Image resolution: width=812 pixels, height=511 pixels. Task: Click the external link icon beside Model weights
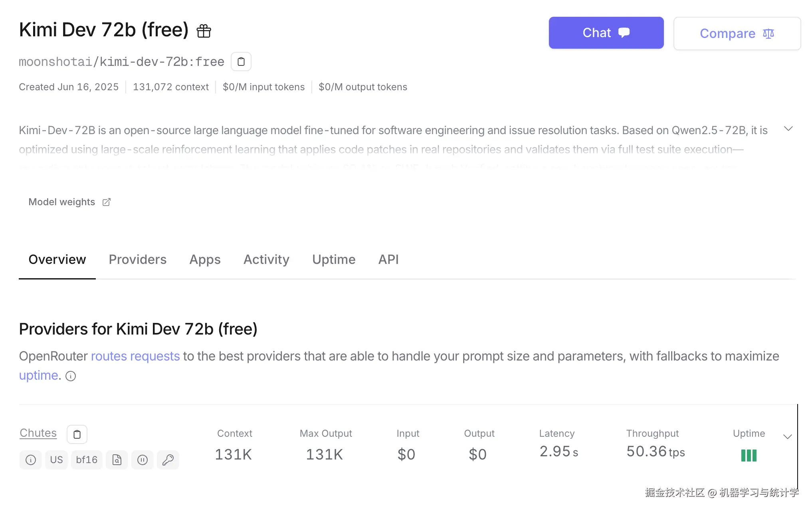pos(106,202)
